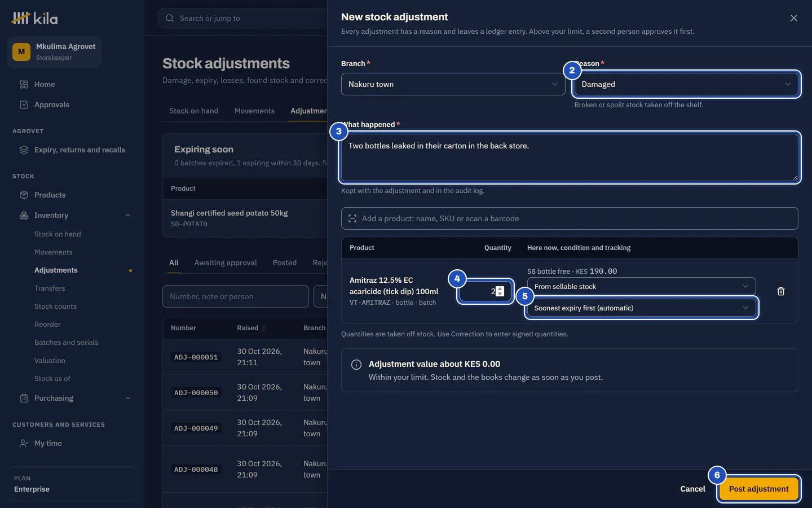The height and width of the screenshot is (508, 812).
Task: Click the What happened text area
Action: (570, 157)
